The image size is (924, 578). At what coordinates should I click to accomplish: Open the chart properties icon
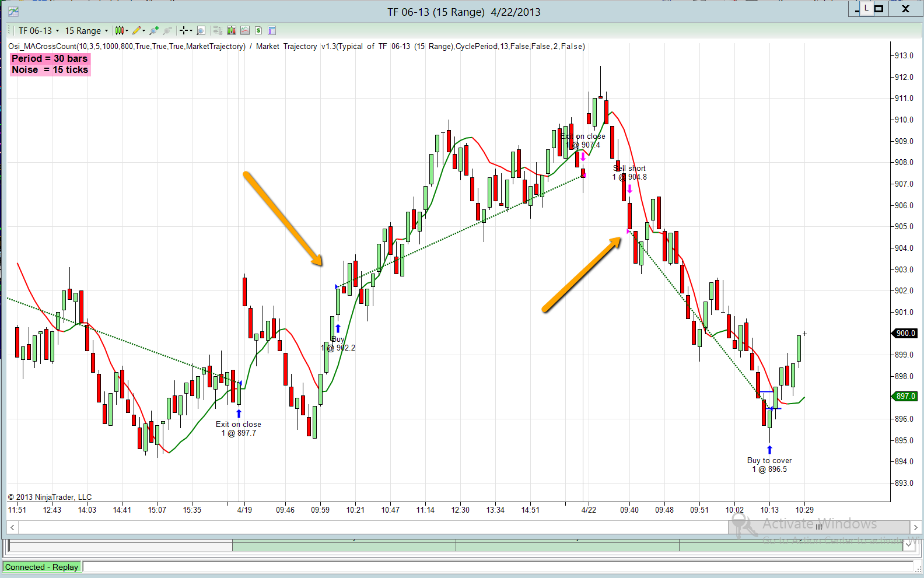(272, 30)
